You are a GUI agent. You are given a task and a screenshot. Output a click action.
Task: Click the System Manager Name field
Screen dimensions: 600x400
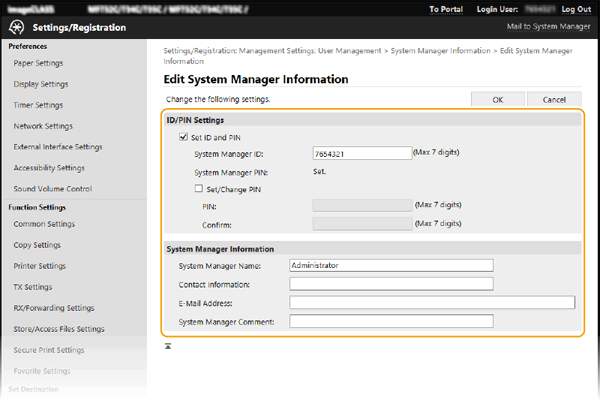click(391, 266)
